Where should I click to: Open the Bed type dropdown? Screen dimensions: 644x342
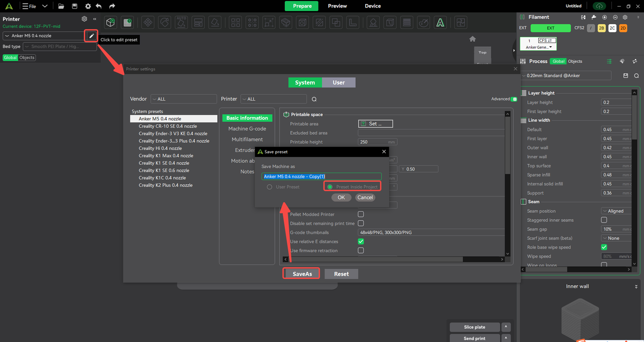click(x=59, y=47)
